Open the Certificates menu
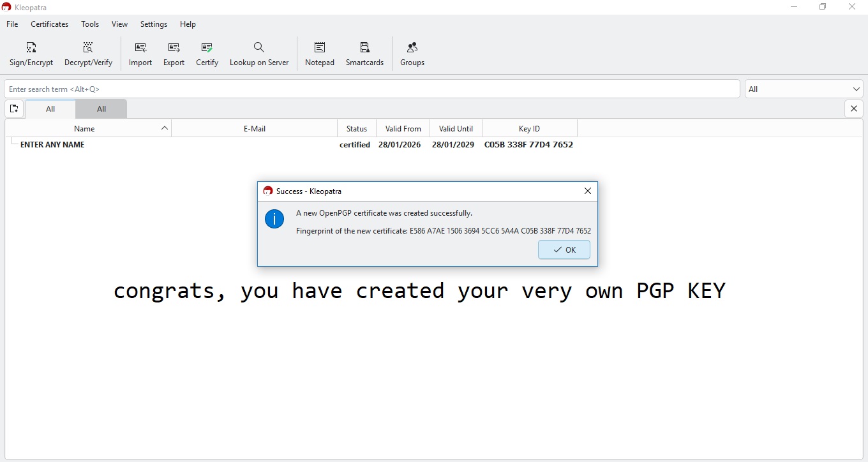This screenshot has width=868, height=462. (x=50, y=24)
